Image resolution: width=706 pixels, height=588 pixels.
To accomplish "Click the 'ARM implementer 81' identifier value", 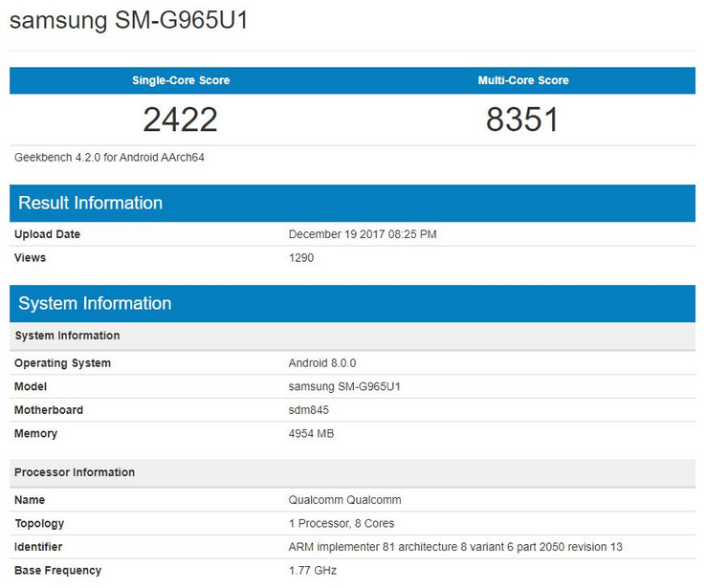I will point(455,547).
